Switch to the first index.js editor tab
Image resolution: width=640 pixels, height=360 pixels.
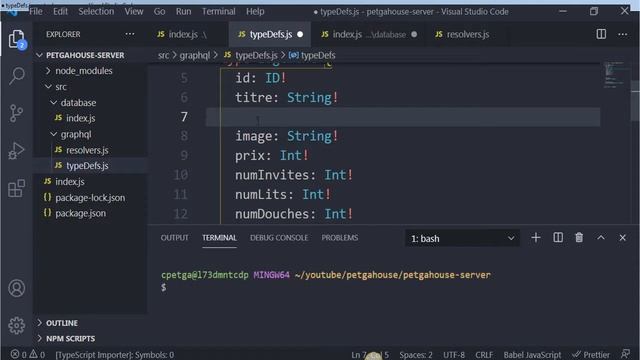188,34
